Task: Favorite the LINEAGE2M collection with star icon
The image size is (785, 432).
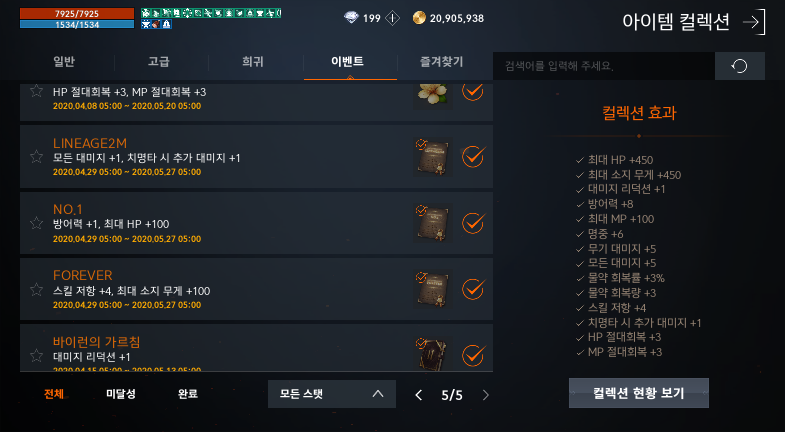Action: pyautogui.click(x=36, y=157)
